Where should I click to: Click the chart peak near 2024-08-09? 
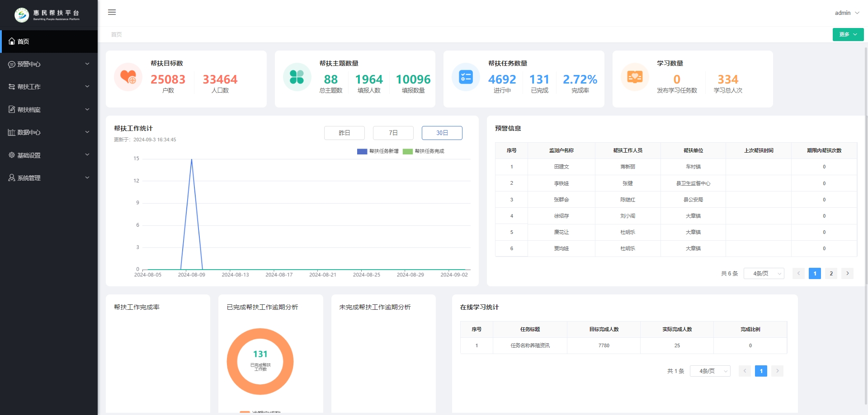click(192, 160)
